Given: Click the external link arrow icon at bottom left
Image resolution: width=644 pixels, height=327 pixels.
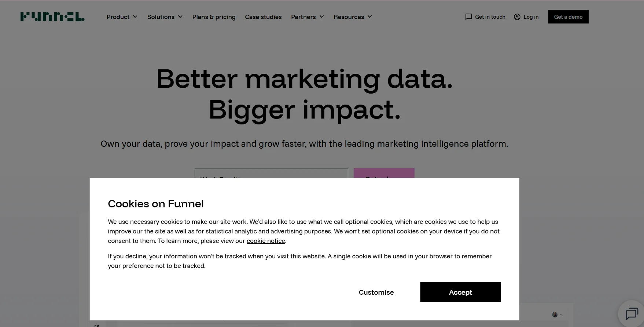Looking at the screenshot, I should click(96, 325).
